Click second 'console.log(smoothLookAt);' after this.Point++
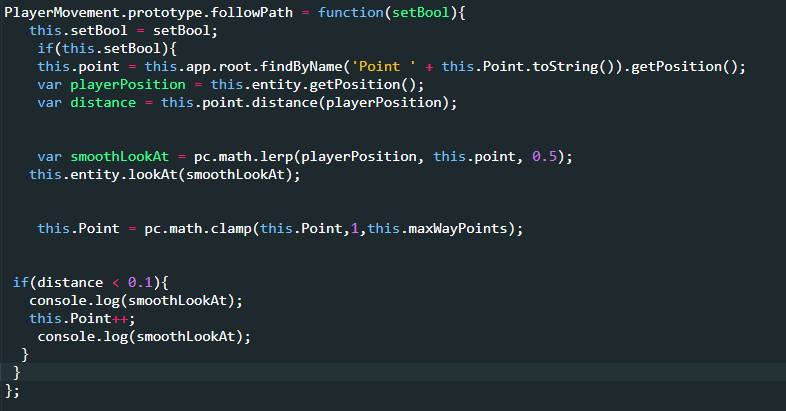786x411 pixels. [x=144, y=337]
